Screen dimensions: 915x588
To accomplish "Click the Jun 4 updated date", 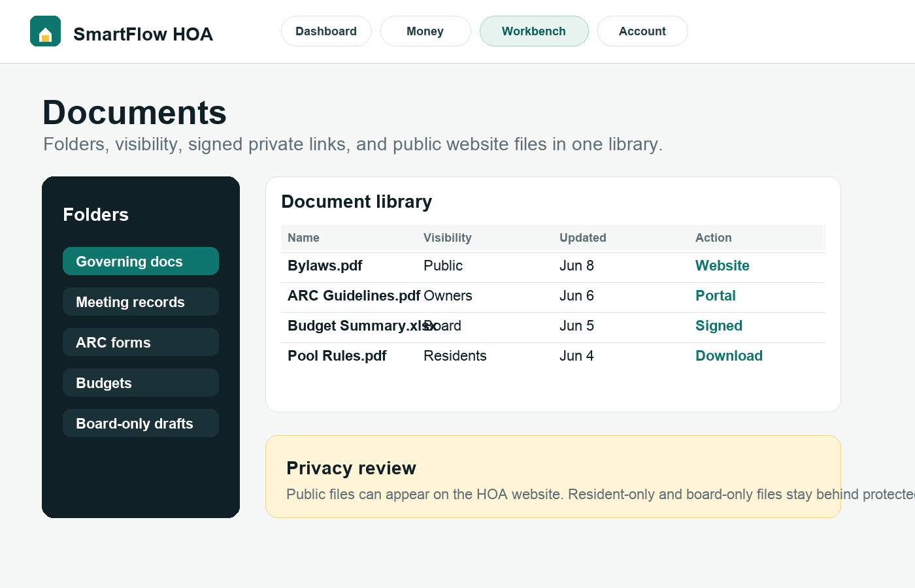I will pyautogui.click(x=576, y=356).
